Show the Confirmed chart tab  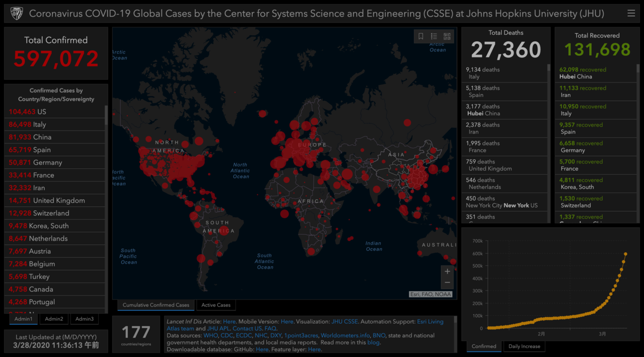(x=484, y=346)
